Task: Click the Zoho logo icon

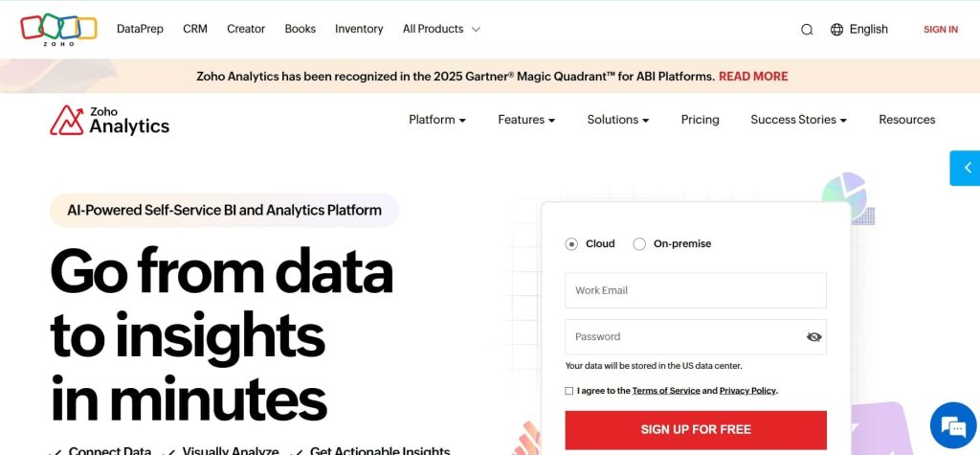Action: tap(58, 29)
